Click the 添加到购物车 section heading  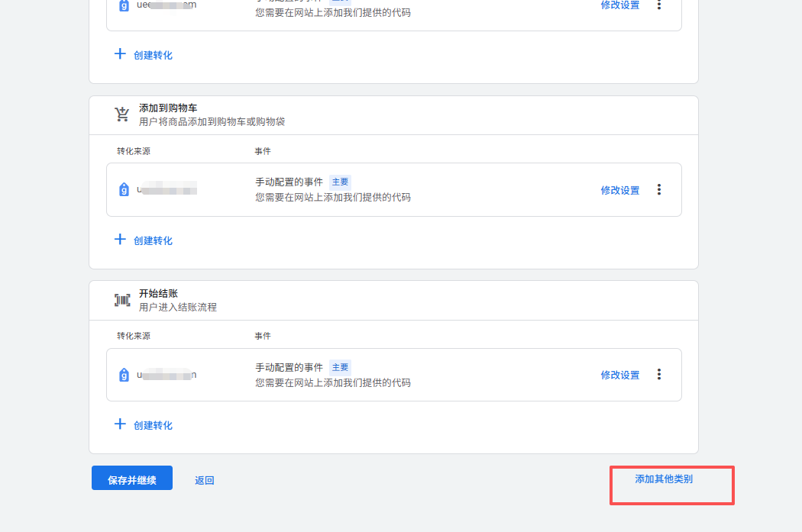pos(168,108)
